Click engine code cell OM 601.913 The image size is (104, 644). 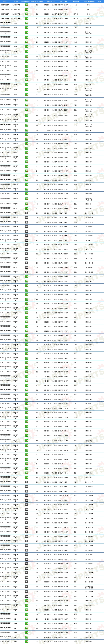pyautogui.click(x=89, y=213)
